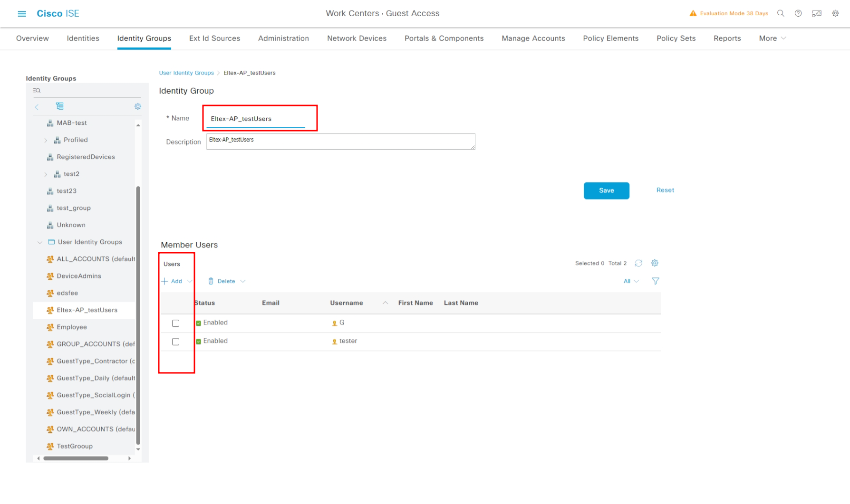Screen dimensions: 850x504
Task: Expand the Profiled group node
Action: click(x=46, y=140)
